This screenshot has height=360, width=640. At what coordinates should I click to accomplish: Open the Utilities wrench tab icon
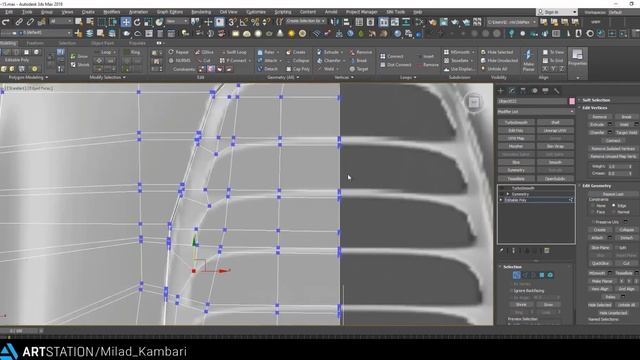click(x=556, y=90)
